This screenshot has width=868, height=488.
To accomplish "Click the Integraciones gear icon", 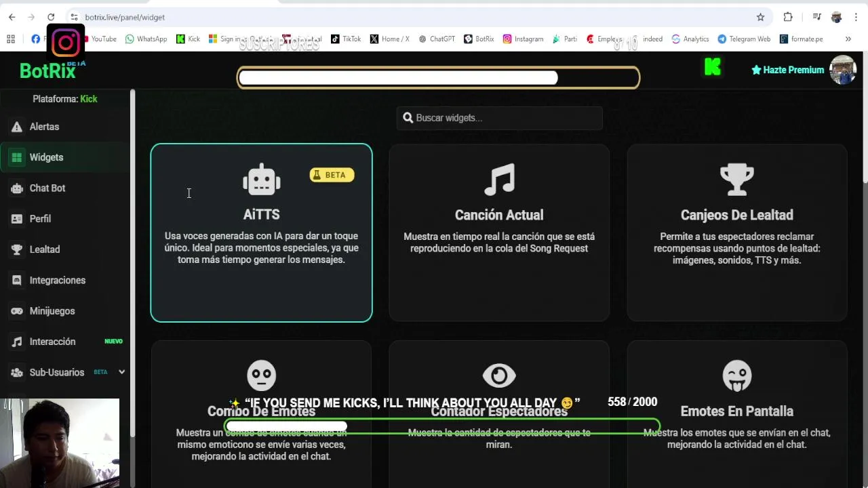I will click(x=17, y=280).
